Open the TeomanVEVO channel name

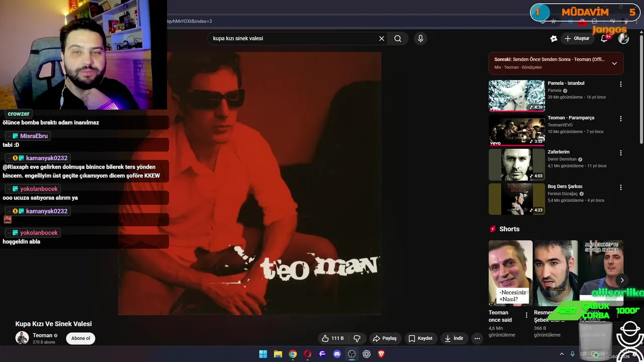coord(560,125)
